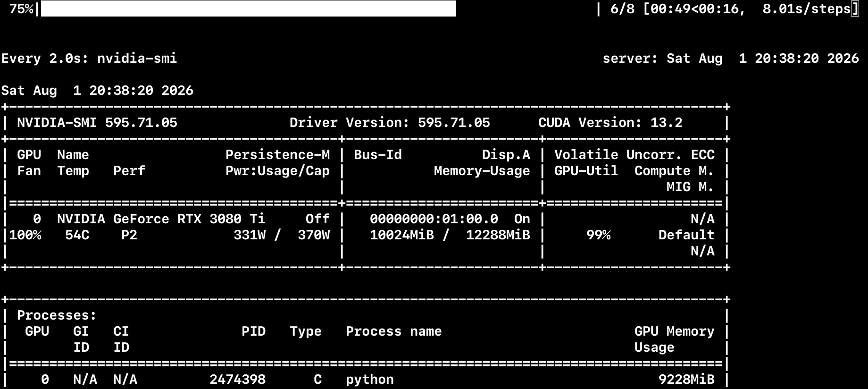Image resolution: width=868 pixels, height=389 pixels.
Task: Click the "NVIDIA-SMI 595.71.05" version text
Action: point(97,122)
